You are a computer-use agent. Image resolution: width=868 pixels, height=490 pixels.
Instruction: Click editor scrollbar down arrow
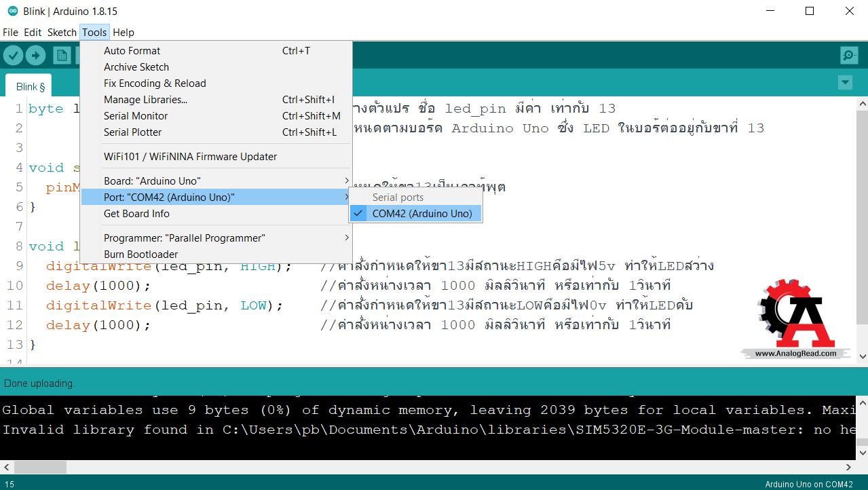coord(863,356)
